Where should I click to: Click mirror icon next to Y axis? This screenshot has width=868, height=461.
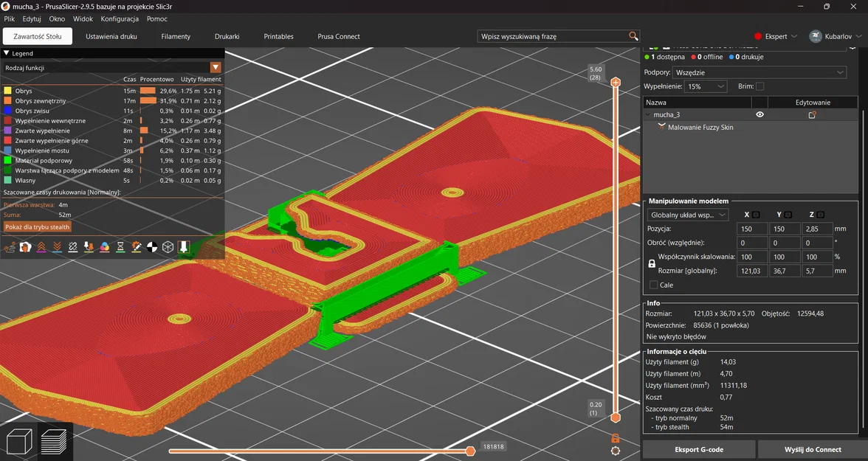tap(788, 215)
